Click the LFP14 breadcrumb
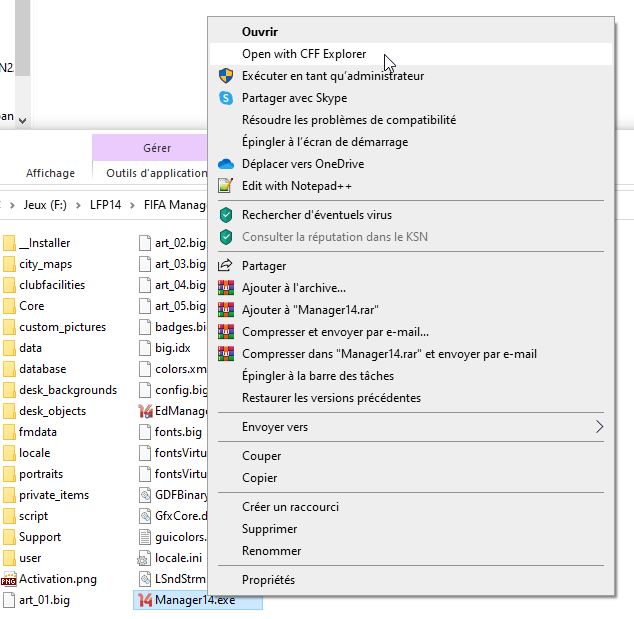 (x=105, y=205)
